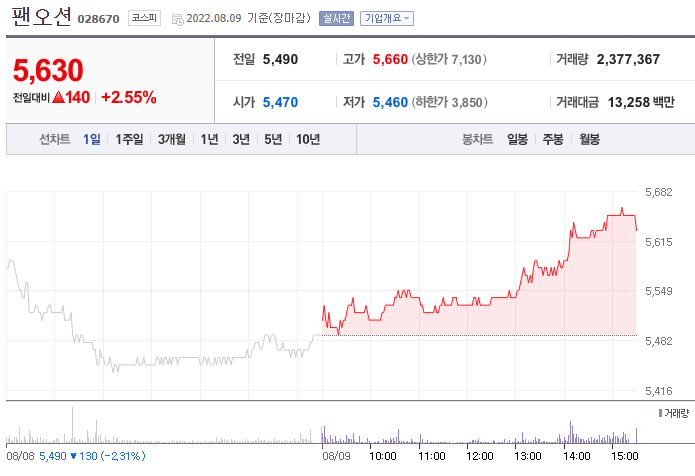Click the 팬오션 stock name
Viewport: 695px width, 476px height.
[x=41, y=17]
